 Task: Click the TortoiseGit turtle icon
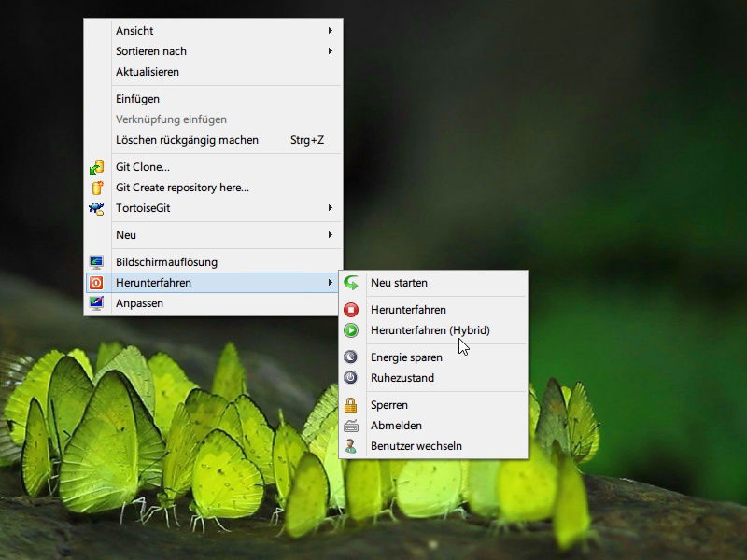96,208
